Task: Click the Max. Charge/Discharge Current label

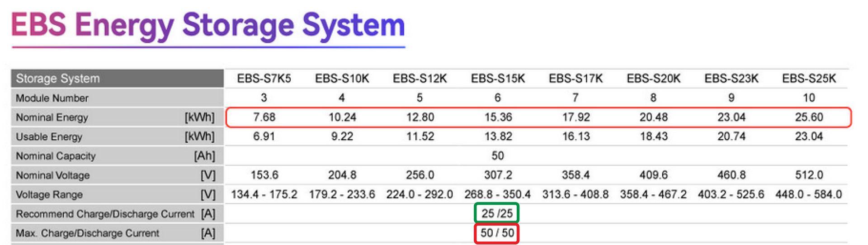Action: 87,233
